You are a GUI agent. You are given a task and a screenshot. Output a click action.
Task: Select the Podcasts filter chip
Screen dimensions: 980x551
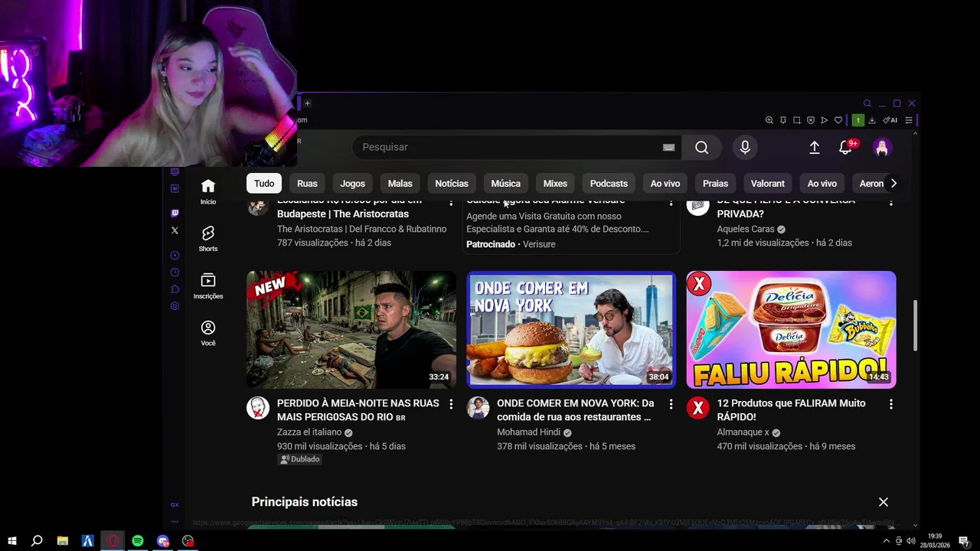(x=609, y=184)
